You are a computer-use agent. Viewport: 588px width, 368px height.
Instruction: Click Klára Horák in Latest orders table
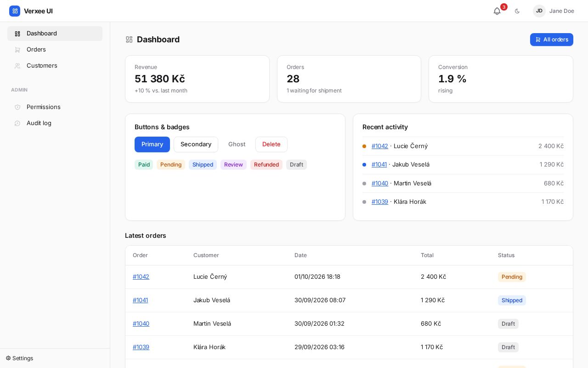tap(209, 347)
